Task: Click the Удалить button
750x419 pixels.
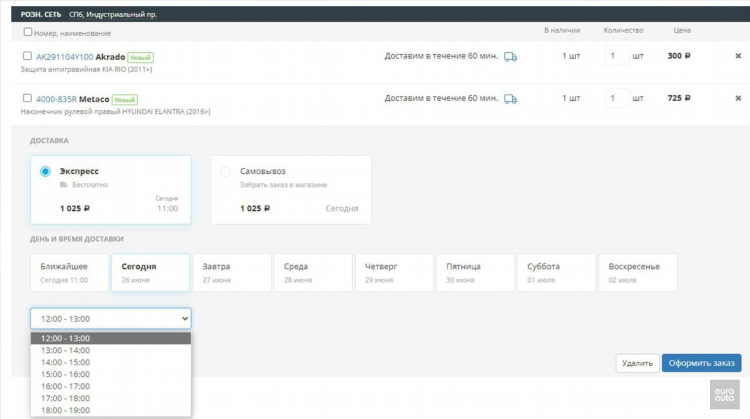Action: (x=637, y=363)
